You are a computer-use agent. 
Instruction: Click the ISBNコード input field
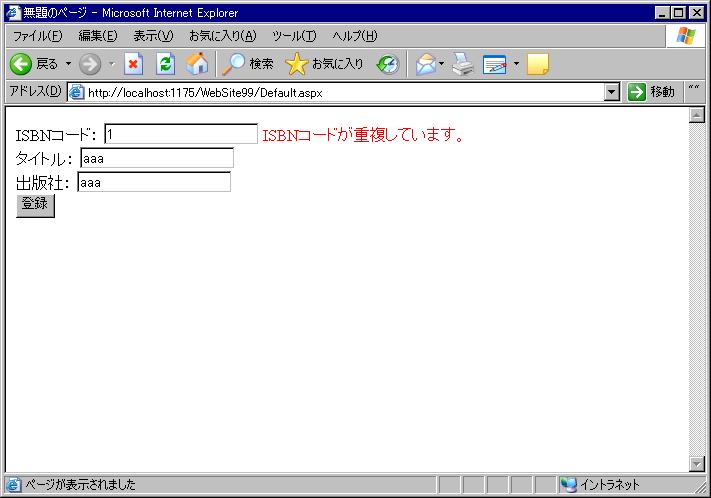181,134
